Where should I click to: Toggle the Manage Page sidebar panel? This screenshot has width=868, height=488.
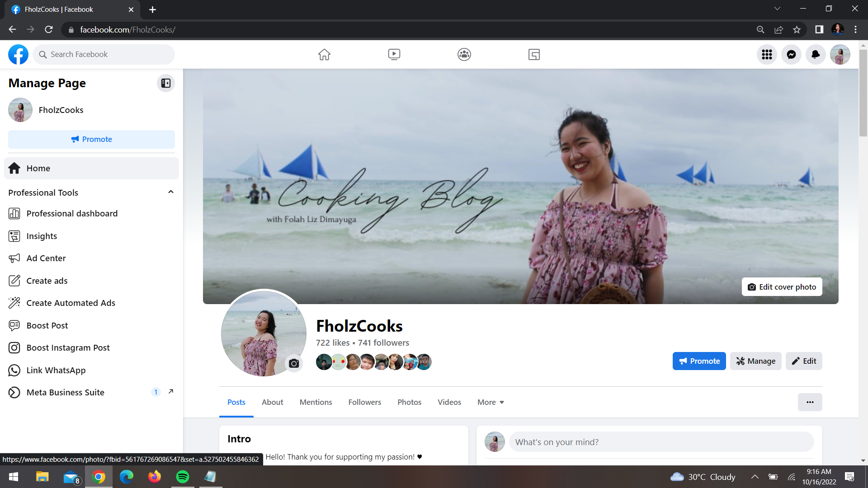[x=166, y=83]
